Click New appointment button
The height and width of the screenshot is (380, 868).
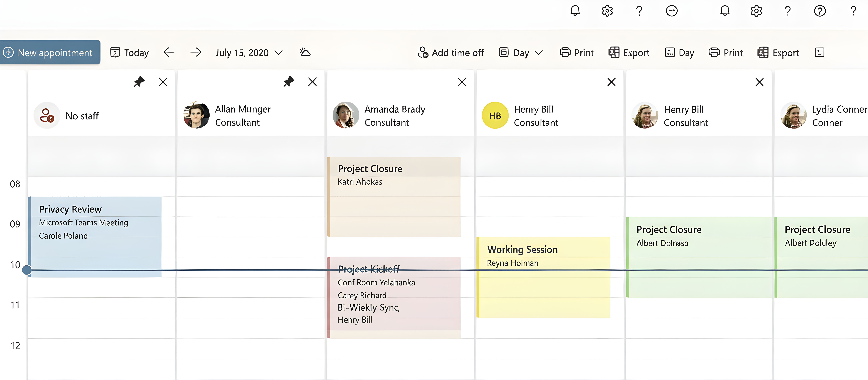[x=50, y=53]
